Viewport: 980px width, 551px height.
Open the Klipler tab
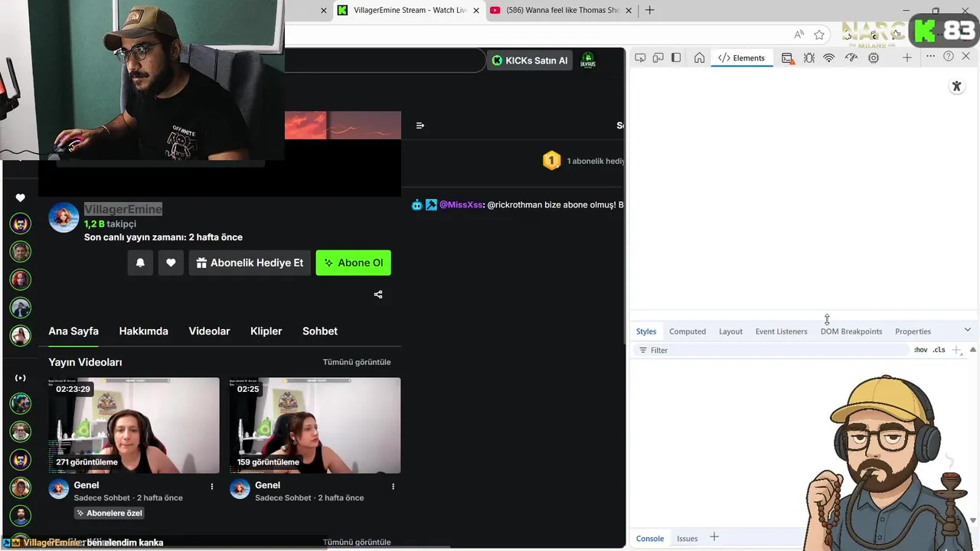[266, 331]
